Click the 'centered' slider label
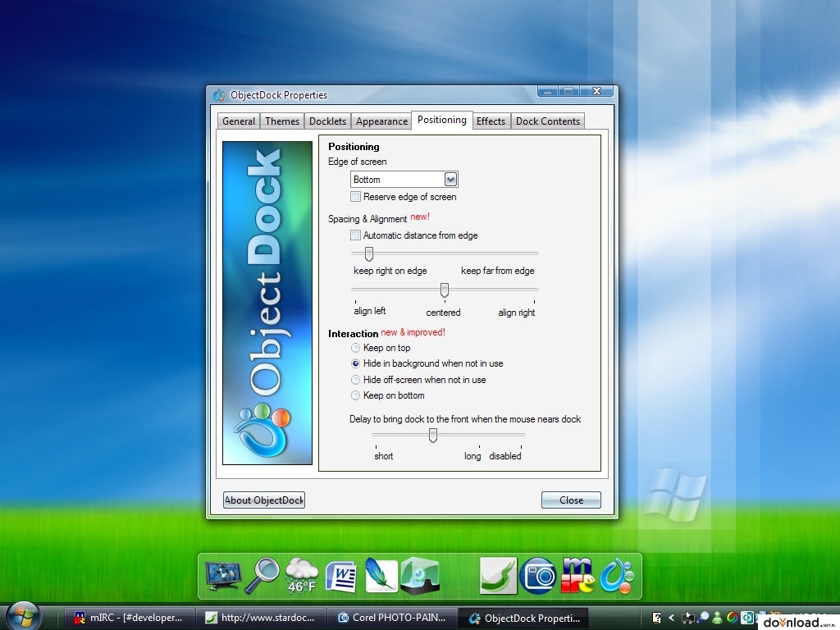 click(x=443, y=313)
